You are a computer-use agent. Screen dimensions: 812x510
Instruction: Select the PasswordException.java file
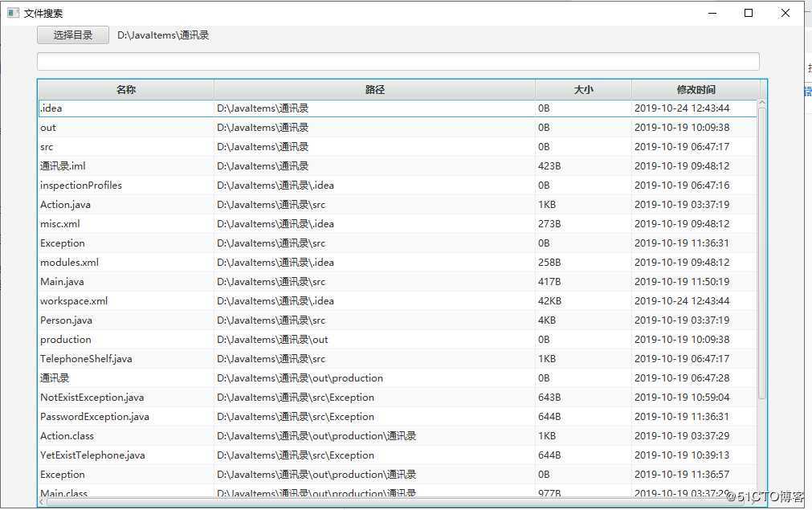coord(95,417)
